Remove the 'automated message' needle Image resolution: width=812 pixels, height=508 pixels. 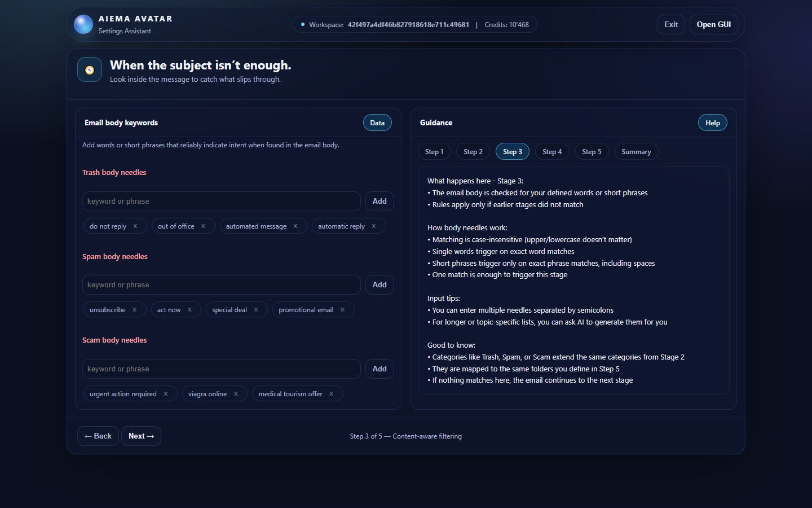(x=295, y=226)
